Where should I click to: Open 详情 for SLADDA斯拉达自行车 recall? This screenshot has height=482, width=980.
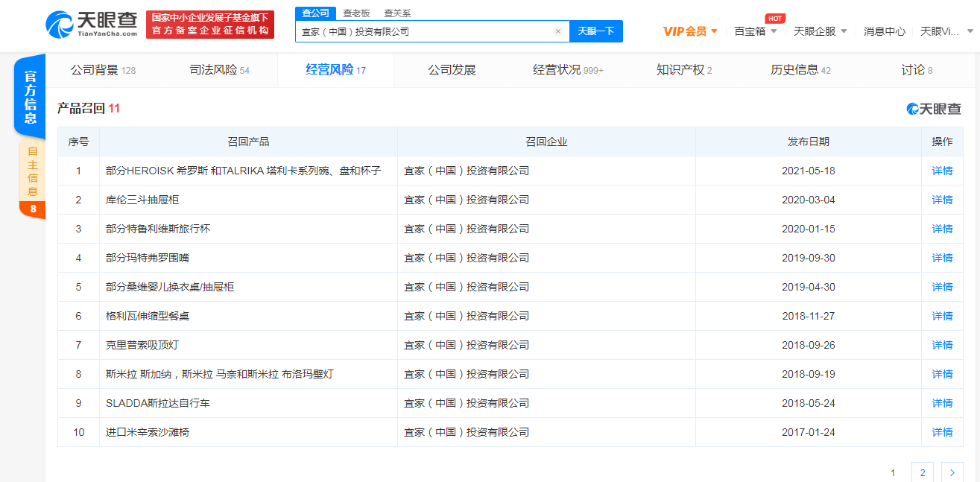[x=942, y=403]
